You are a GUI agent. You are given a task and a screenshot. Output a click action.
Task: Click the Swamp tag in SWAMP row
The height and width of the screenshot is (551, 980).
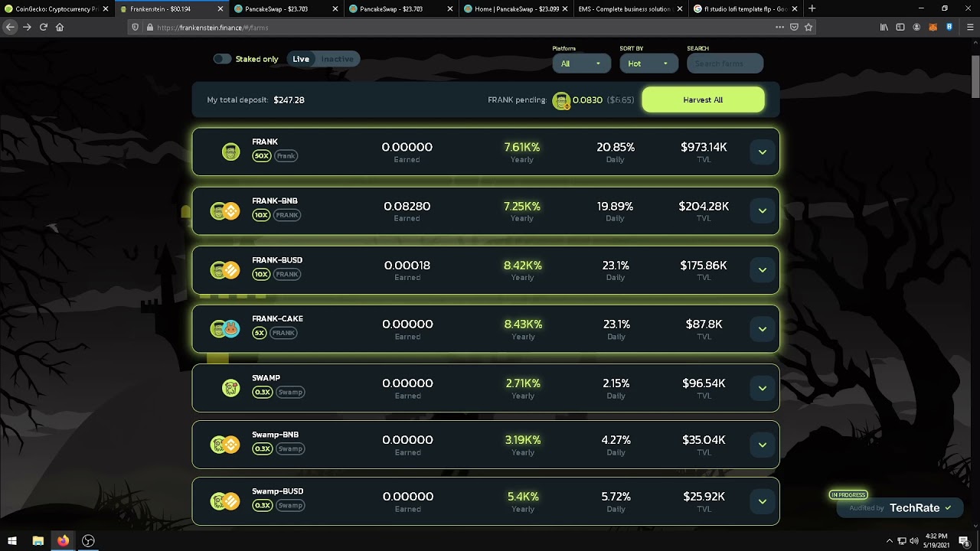pos(290,392)
